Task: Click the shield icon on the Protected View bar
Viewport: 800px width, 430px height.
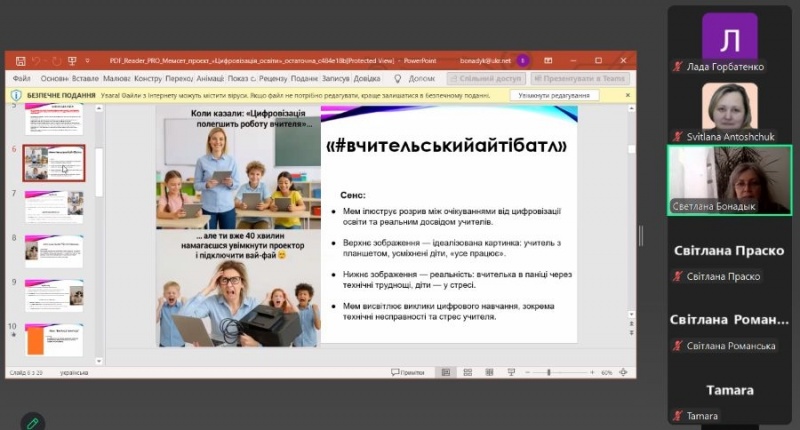Action: point(16,95)
